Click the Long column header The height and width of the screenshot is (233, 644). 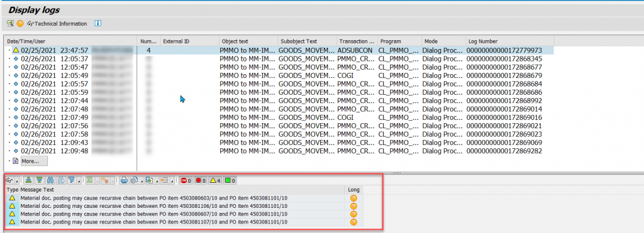tap(353, 190)
